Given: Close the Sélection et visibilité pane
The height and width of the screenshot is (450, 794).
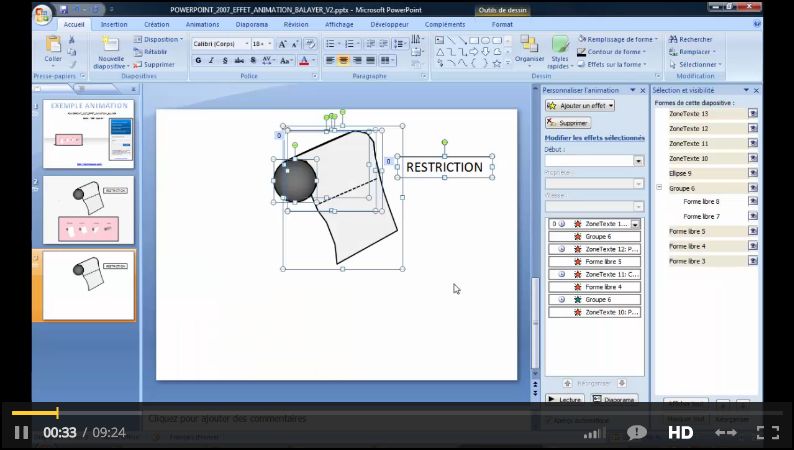Looking at the screenshot, I should click(757, 90).
